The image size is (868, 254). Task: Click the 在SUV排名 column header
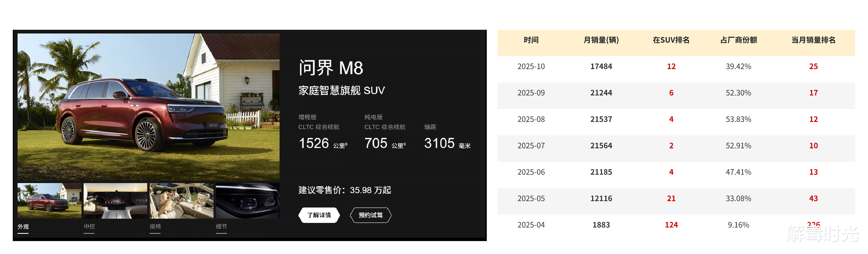tap(671, 40)
